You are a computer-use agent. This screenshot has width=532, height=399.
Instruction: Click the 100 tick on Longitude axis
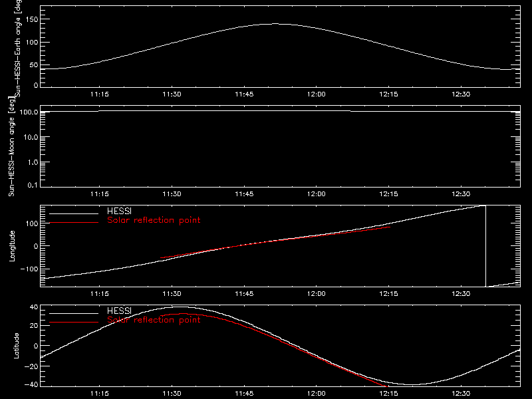[31, 223]
